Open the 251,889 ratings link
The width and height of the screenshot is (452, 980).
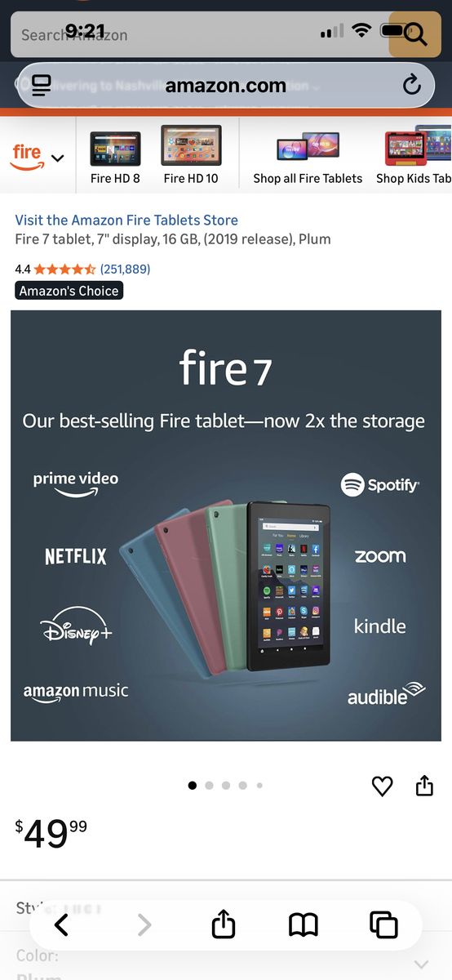click(x=125, y=269)
